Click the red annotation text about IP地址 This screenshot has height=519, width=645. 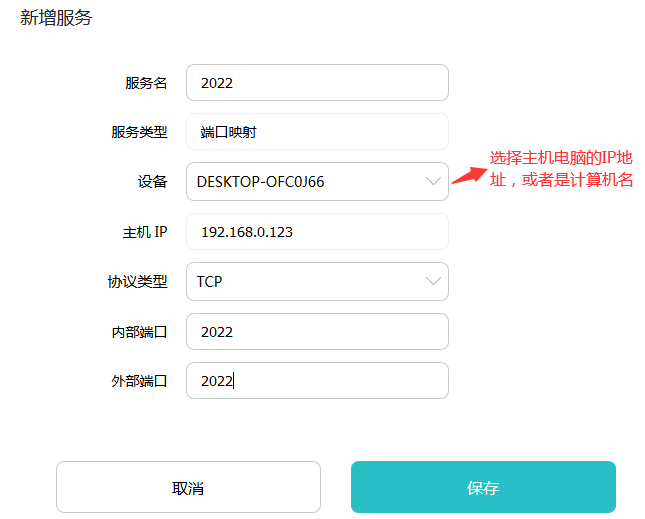(x=561, y=169)
